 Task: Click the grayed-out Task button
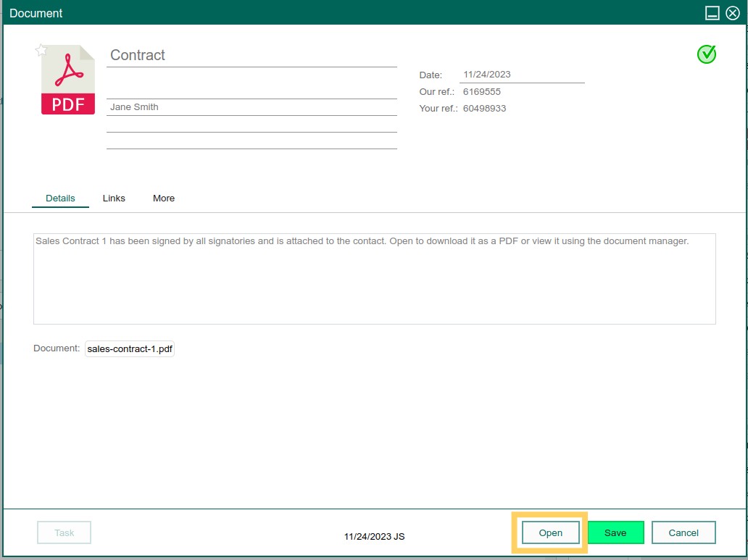coord(64,532)
